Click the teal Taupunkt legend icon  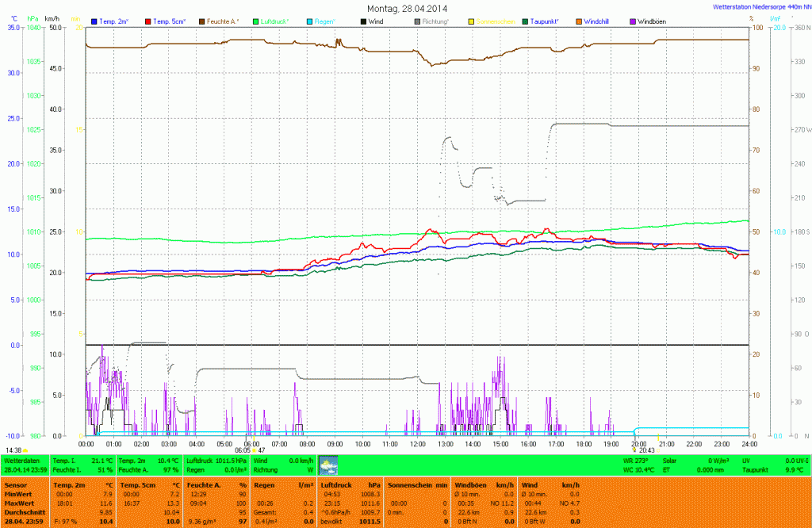coord(525,20)
